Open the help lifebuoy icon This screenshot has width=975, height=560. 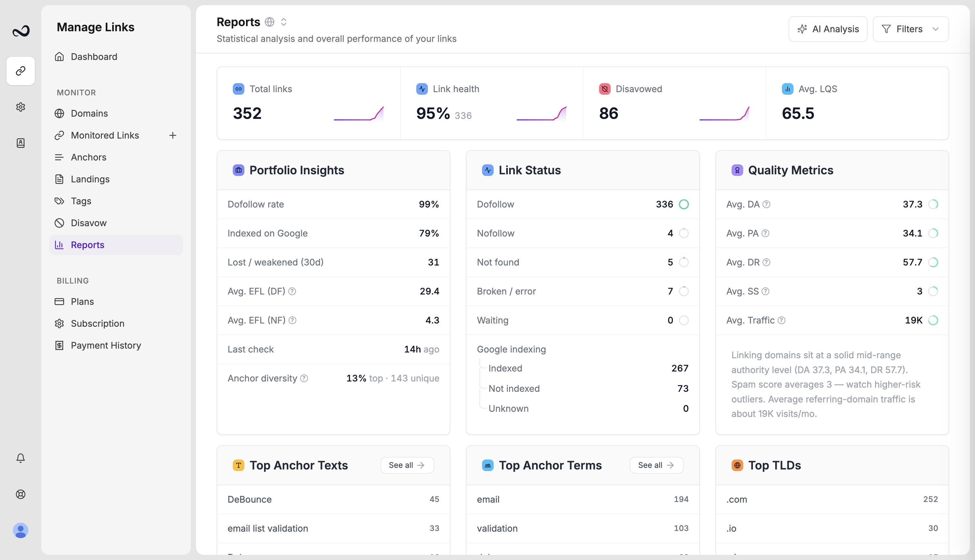click(21, 494)
